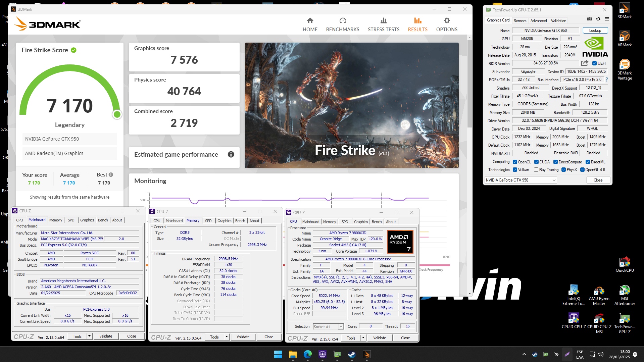The width and height of the screenshot is (644, 362).
Task: Click the estimated game performance info icon
Action: pyautogui.click(x=231, y=154)
